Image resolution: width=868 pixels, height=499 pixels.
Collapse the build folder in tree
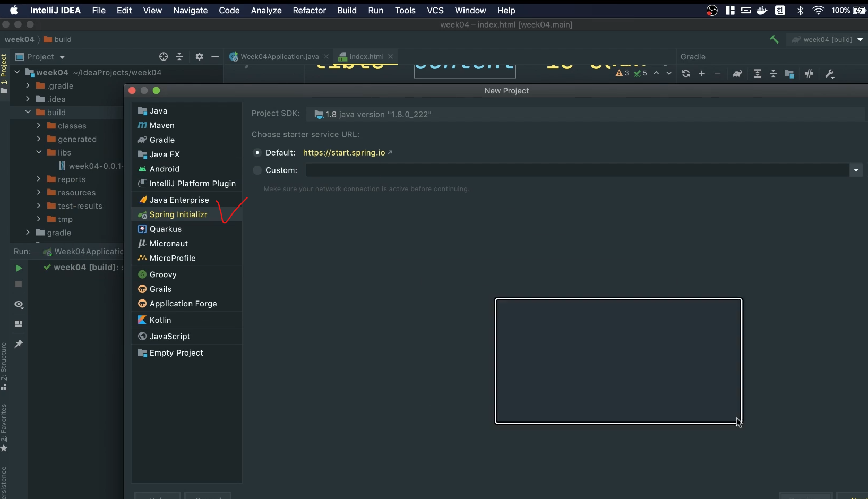point(28,113)
